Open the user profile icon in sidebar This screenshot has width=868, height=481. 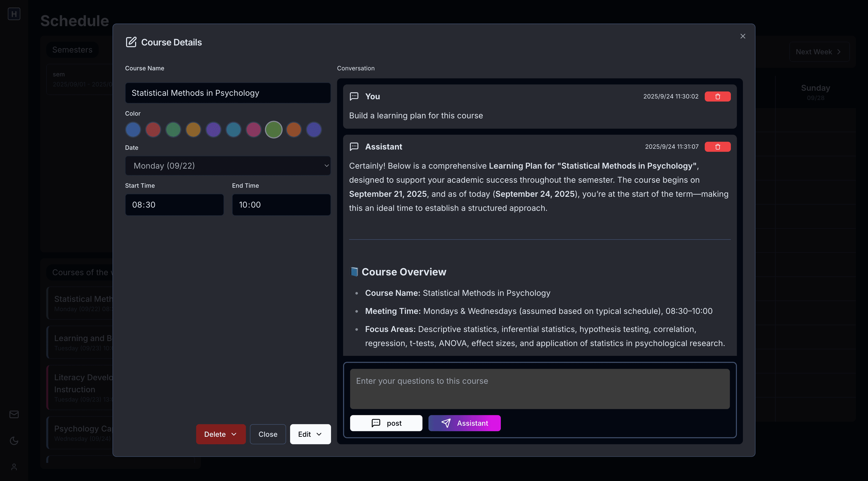pyautogui.click(x=14, y=467)
